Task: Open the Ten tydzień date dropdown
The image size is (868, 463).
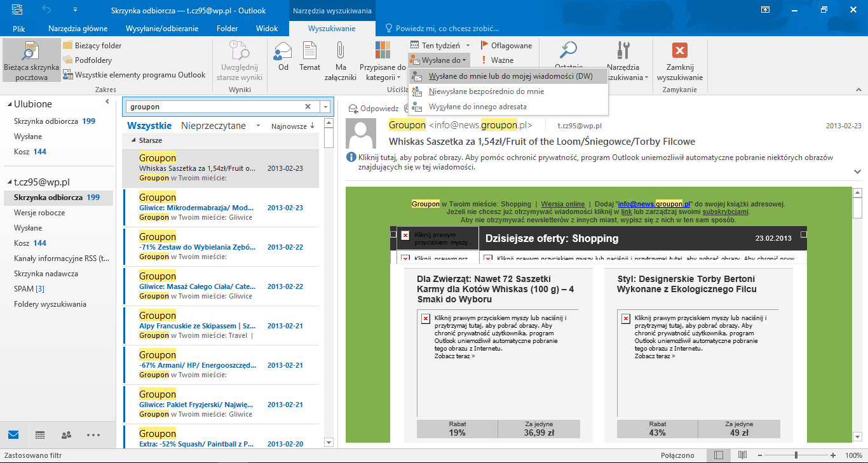Action: (x=440, y=46)
